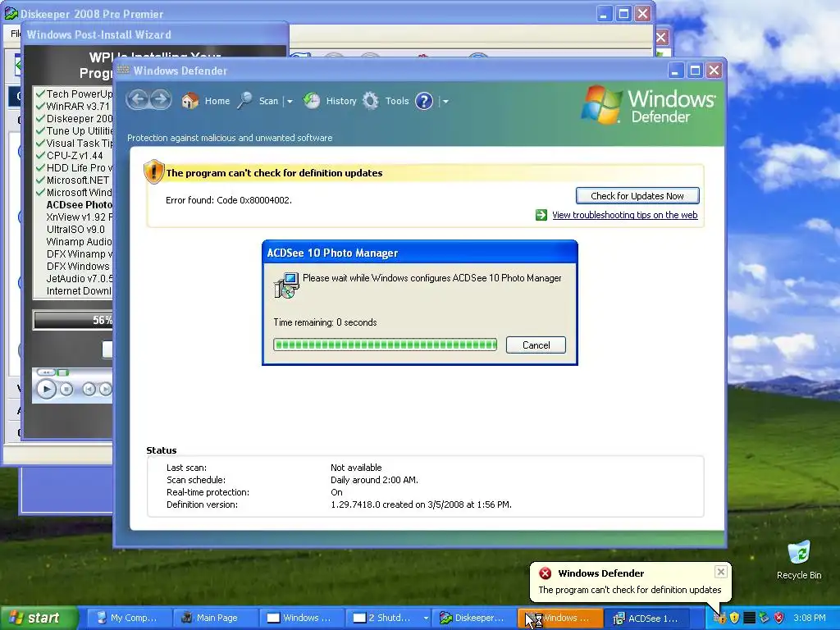The image size is (840, 630).
Task: Click the Diskeeper 2008 title bar icon
Action: [x=11, y=13]
